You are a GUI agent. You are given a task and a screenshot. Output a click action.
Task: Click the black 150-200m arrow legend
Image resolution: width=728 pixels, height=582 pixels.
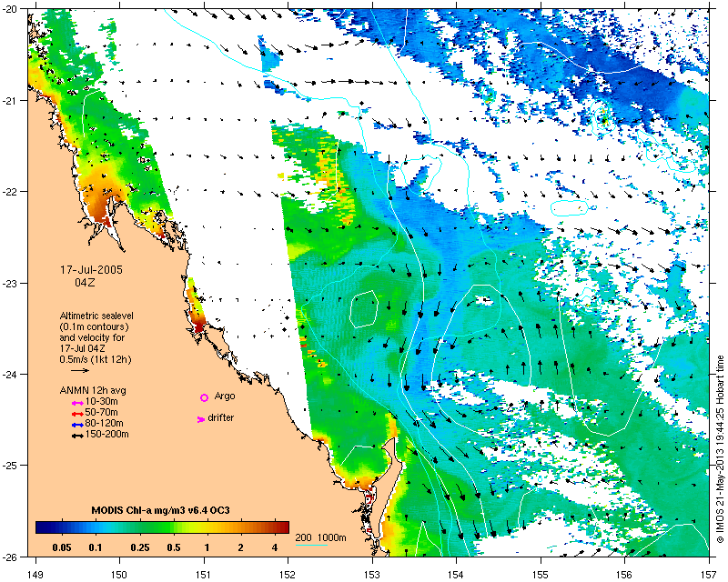[x=77, y=436]
